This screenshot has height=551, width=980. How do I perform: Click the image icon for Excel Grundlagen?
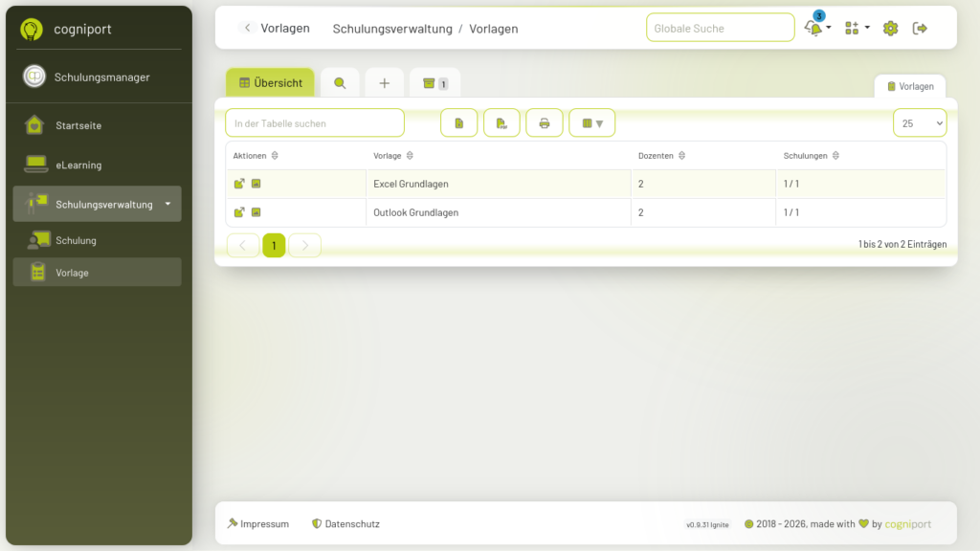pyautogui.click(x=256, y=184)
